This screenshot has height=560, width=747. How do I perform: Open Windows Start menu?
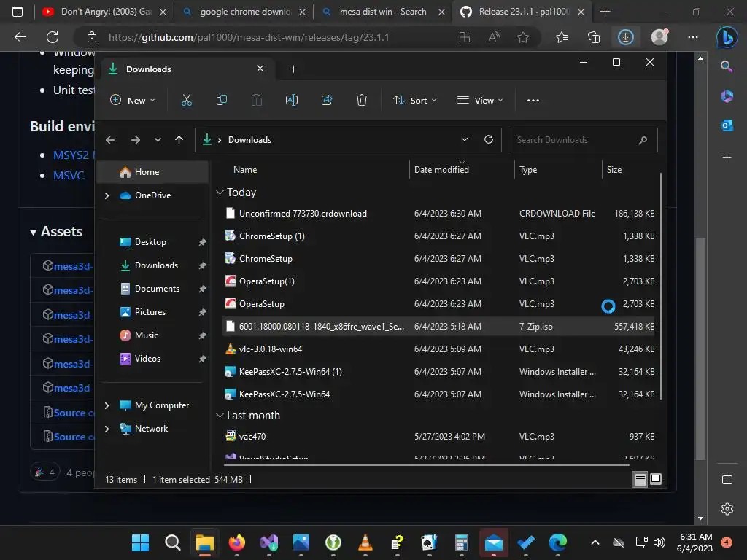(x=141, y=542)
